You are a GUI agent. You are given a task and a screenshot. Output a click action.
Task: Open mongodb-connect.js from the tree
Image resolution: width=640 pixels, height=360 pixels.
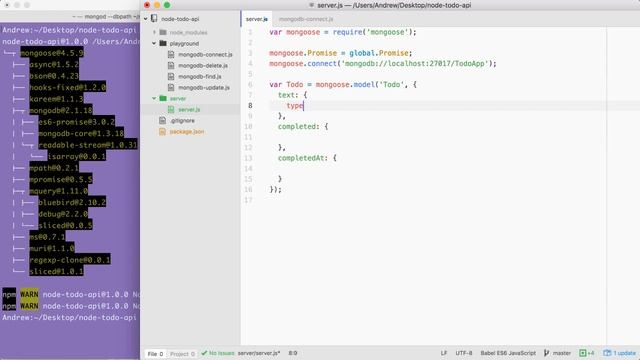(x=205, y=54)
